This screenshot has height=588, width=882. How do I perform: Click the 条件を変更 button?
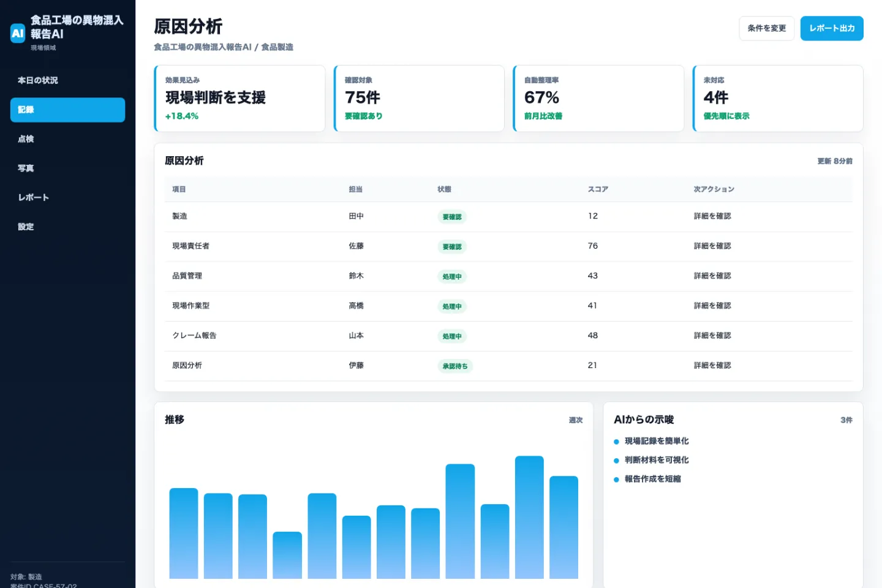(766, 28)
